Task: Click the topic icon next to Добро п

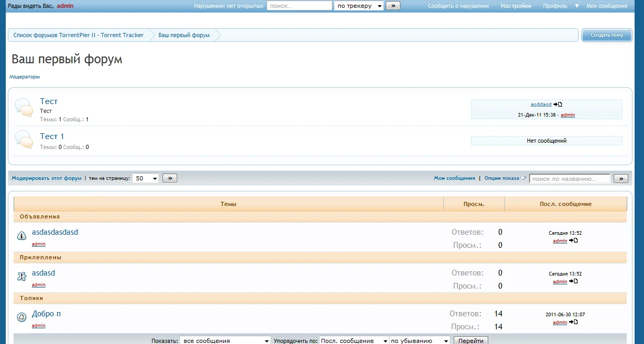Action: point(22,317)
